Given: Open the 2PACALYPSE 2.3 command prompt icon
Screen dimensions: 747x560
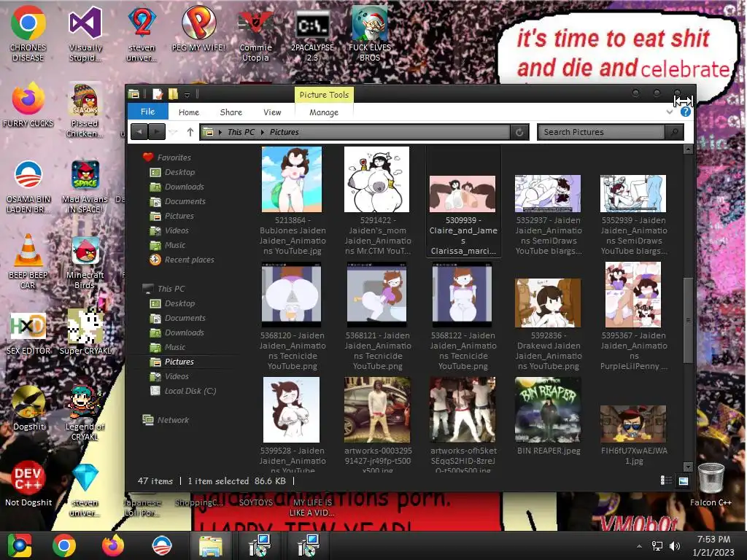Looking at the screenshot, I should 312,34.
